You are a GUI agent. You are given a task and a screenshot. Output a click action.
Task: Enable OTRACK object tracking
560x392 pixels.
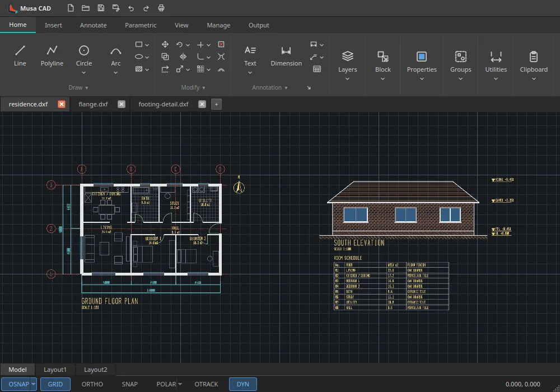click(x=206, y=384)
